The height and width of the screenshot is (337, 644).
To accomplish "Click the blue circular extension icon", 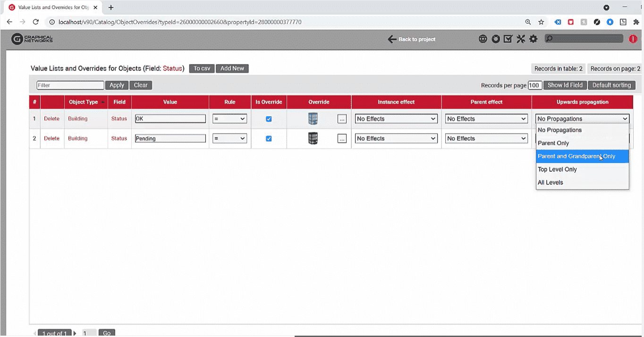I will (610, 22).
